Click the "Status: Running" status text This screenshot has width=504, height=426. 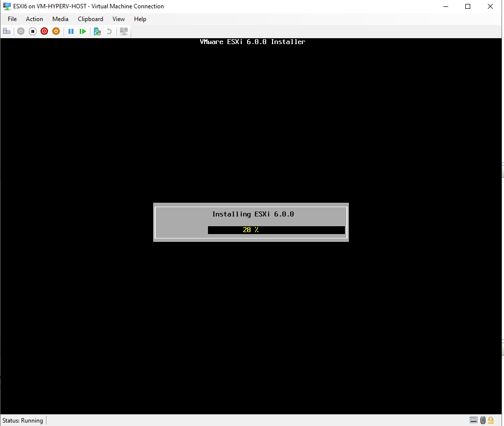click(23, 421)
